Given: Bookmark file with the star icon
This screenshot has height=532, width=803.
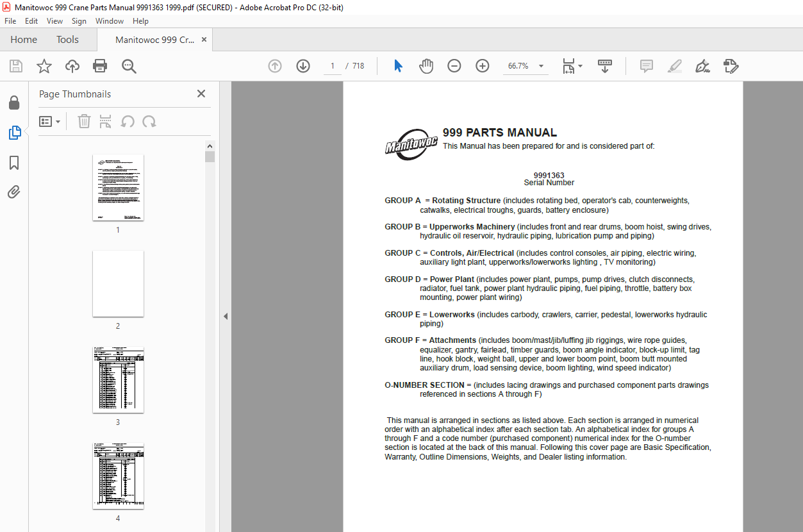Looking at the screenshot, I should 44,66.
